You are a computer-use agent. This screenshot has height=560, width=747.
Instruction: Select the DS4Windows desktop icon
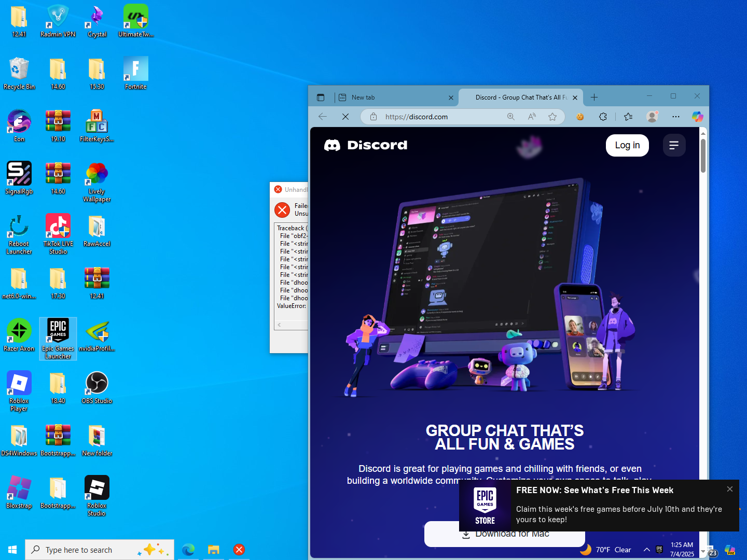(x=19, y=440)
